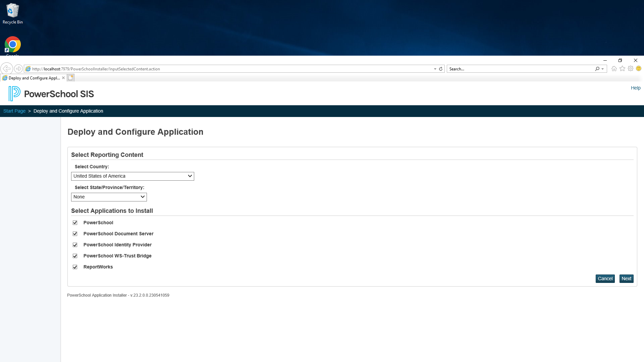Expand the search provider dropdown arrow

[x=603, y=69]
